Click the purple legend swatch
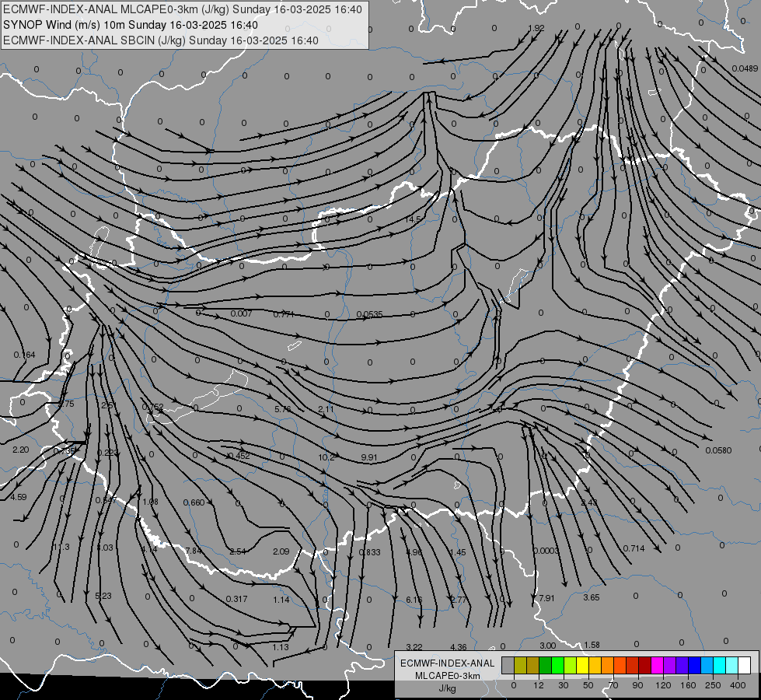The image size is (761, 700). (670, 666)
